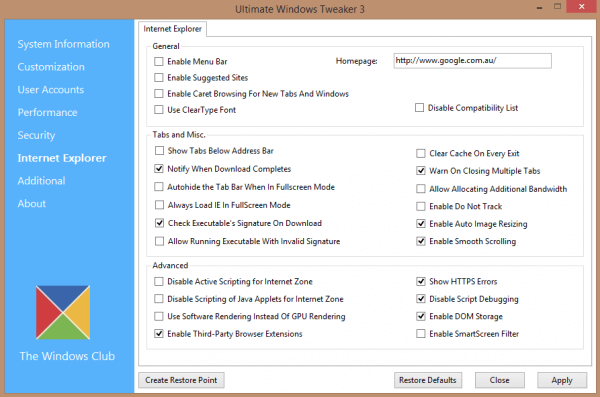
Task: Uncheck Show HTTPS Errors
Action: [421, 281]
